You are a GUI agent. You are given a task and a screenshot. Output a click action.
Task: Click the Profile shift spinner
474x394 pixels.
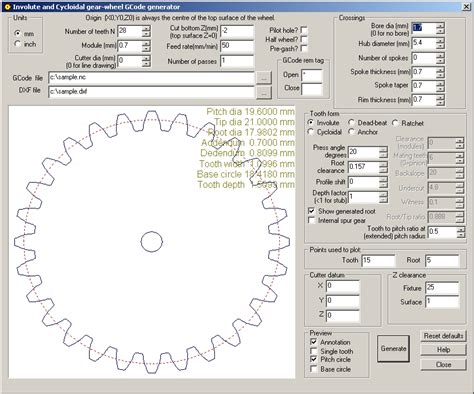(x=383, y=182)
